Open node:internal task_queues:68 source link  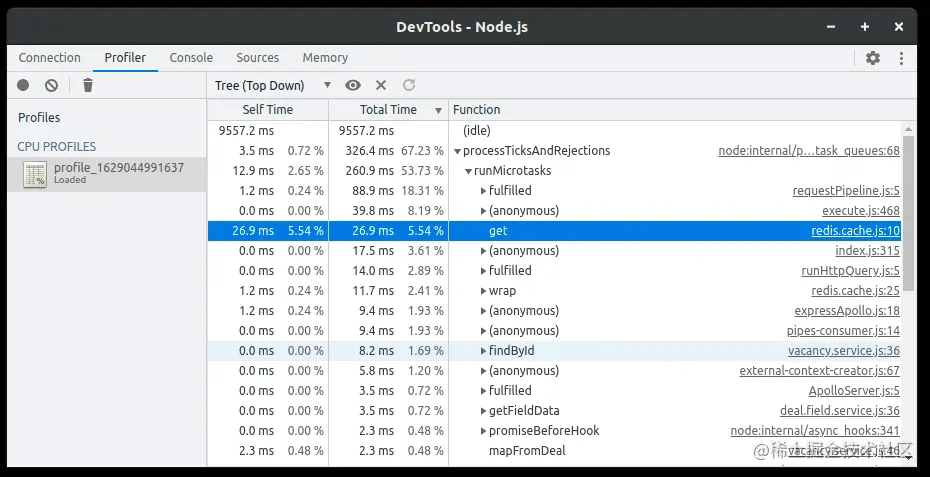(x=809, y=151)
